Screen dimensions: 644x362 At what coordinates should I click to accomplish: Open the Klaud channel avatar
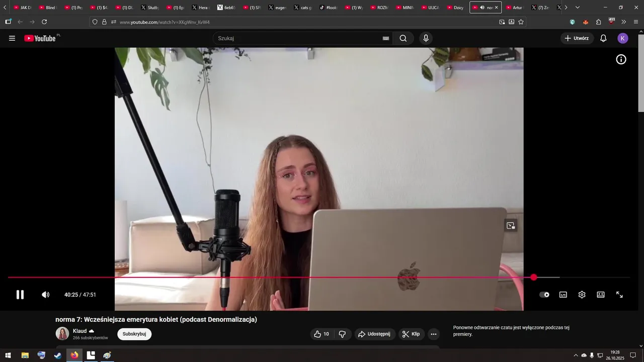62,334
